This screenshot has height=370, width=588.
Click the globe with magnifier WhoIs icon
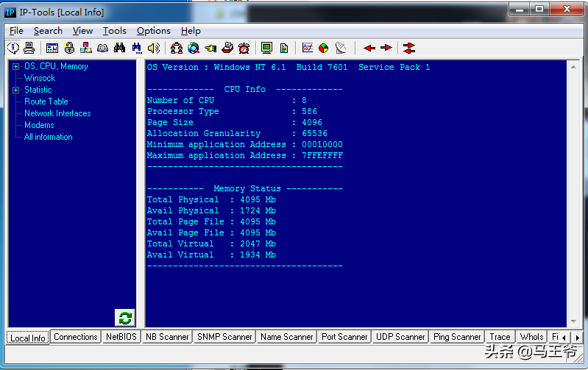194,48
